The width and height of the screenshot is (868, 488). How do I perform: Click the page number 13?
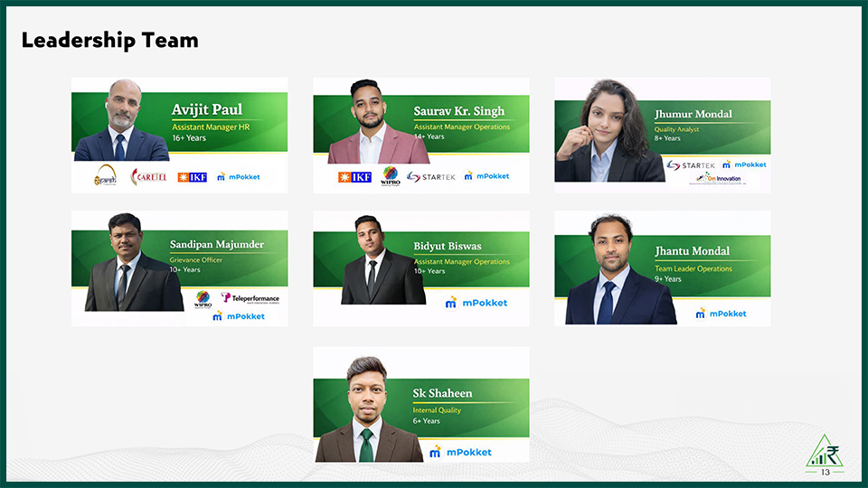(x=826, y=472)
